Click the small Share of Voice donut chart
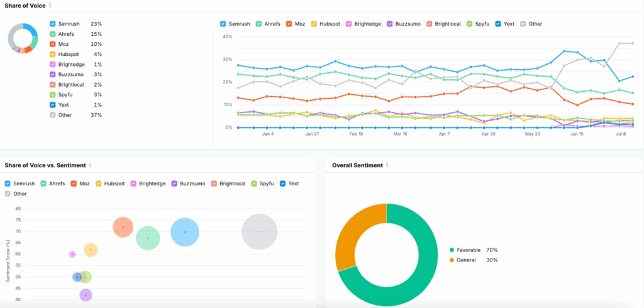 coord(24,38)
